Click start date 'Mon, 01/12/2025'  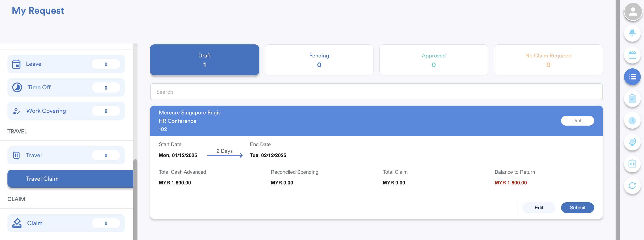tap(178, 155)
